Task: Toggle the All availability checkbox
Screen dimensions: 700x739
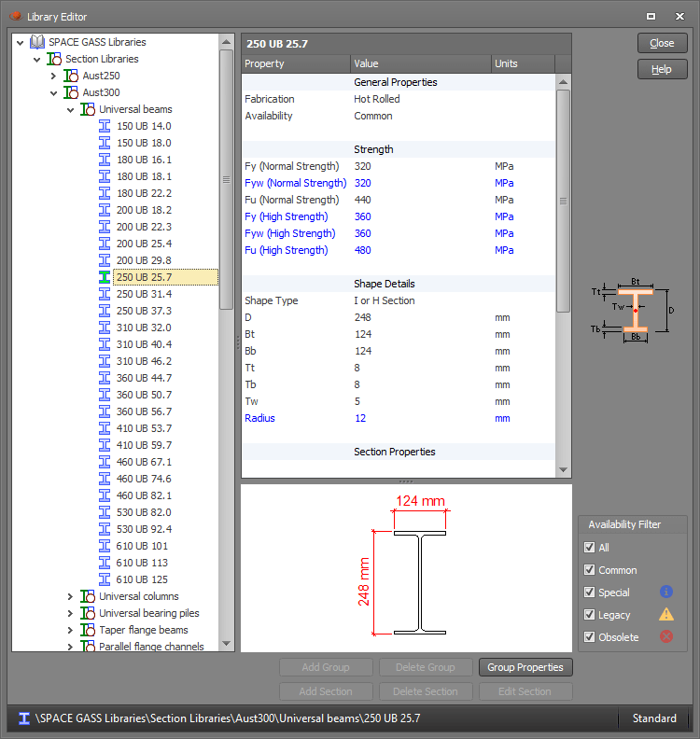Action: (x=589, y=547)
